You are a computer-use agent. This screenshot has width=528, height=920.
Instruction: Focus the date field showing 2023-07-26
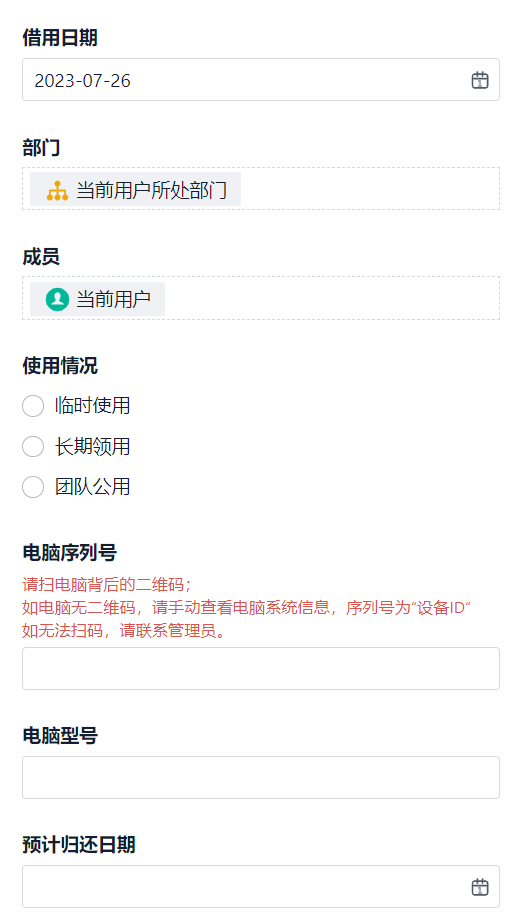pos(261,80)
